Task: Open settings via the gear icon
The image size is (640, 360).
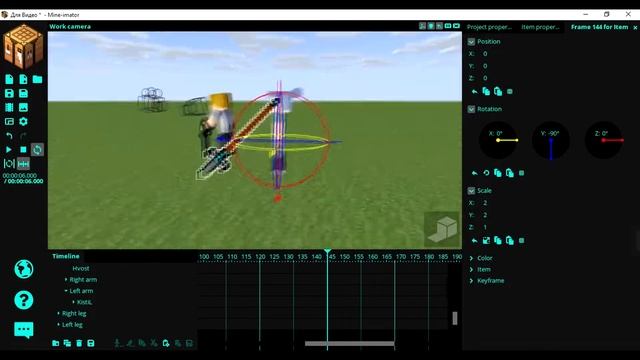Action: click(23, 122)
